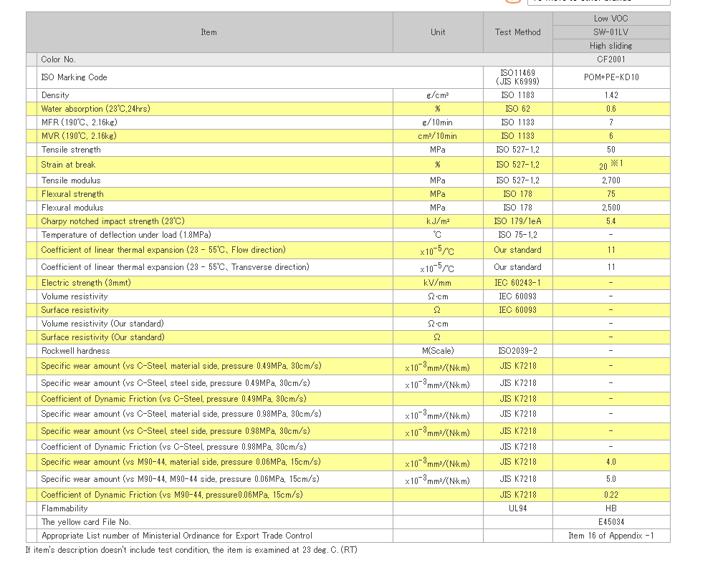Select the POM+PE-KD10 marking code cell

611,77
